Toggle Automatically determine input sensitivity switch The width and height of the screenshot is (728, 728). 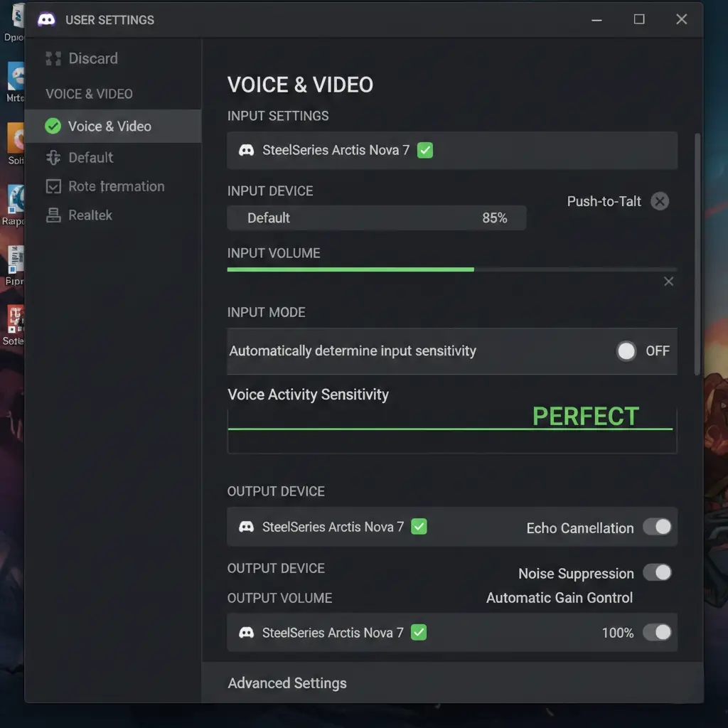coord(626,351)
